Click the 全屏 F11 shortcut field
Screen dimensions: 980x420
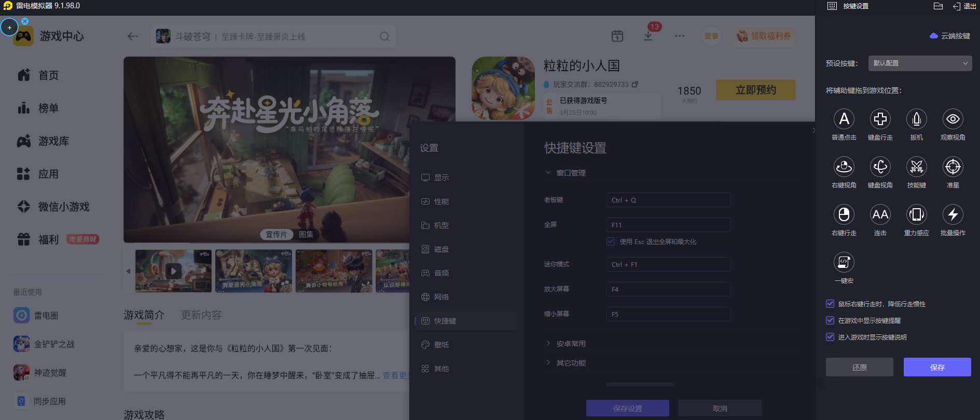668,225
